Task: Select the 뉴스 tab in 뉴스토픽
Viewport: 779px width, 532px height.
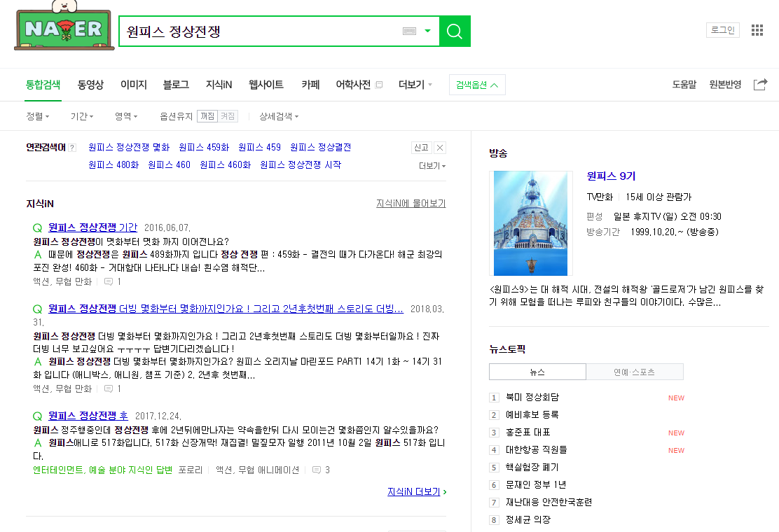Action: 537,372
